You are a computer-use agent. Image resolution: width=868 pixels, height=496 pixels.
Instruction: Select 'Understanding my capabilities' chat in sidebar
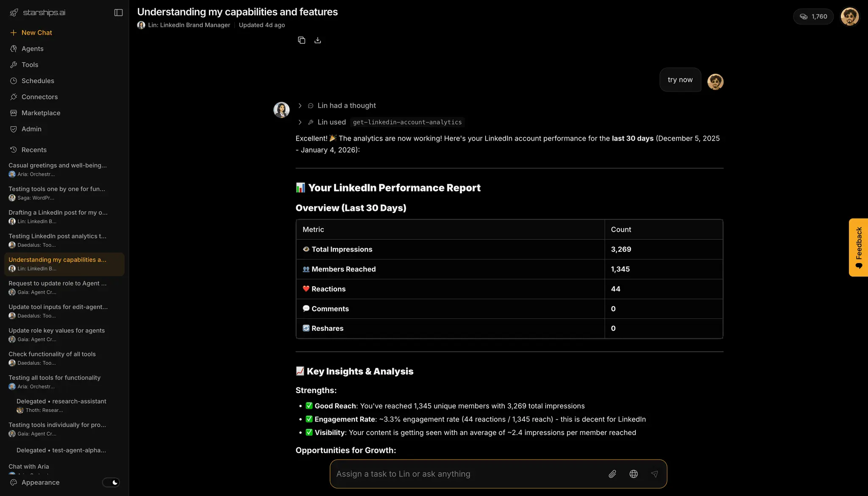coord(64,264)
